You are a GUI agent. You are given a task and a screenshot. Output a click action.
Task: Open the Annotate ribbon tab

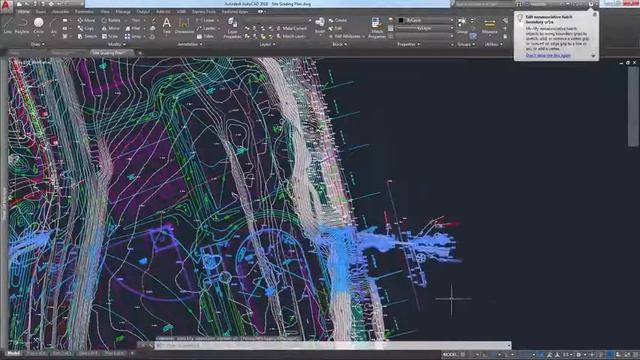(60, 12)
